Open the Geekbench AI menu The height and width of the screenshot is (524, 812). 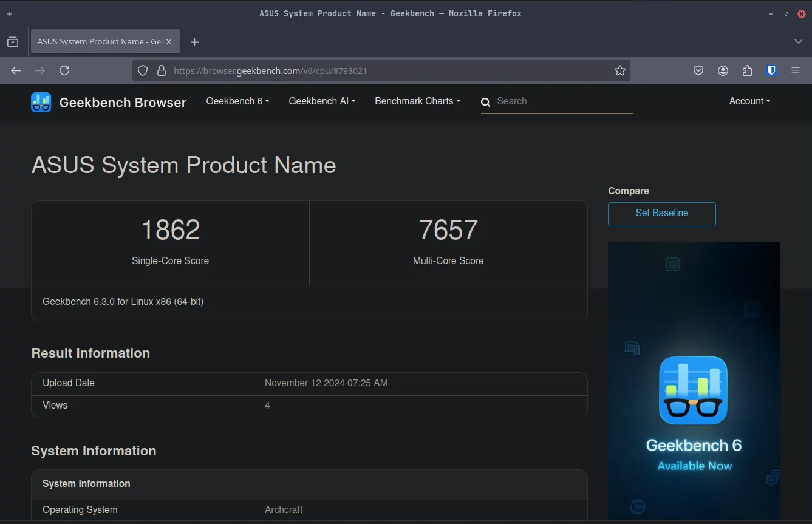point(322,101)
